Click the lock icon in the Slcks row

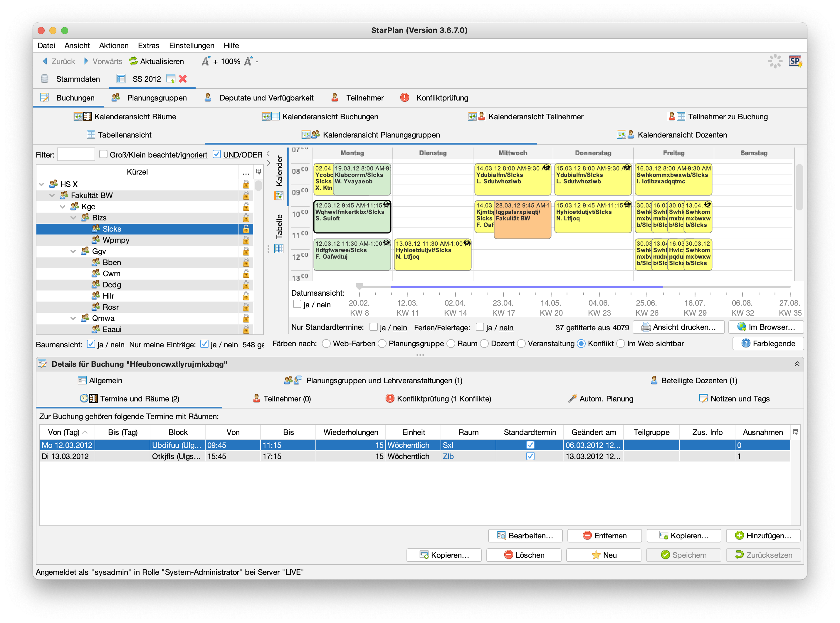click(246, 229)
